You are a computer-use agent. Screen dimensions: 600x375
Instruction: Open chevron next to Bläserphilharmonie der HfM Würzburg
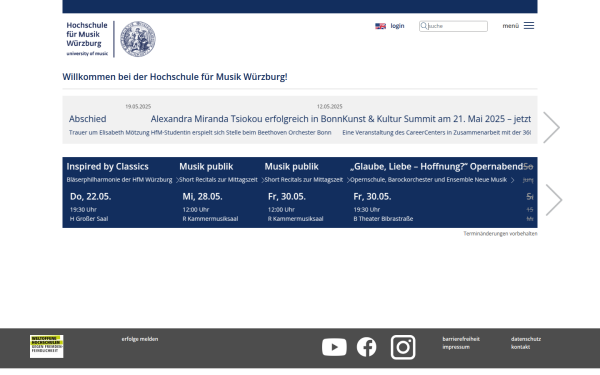177,180
